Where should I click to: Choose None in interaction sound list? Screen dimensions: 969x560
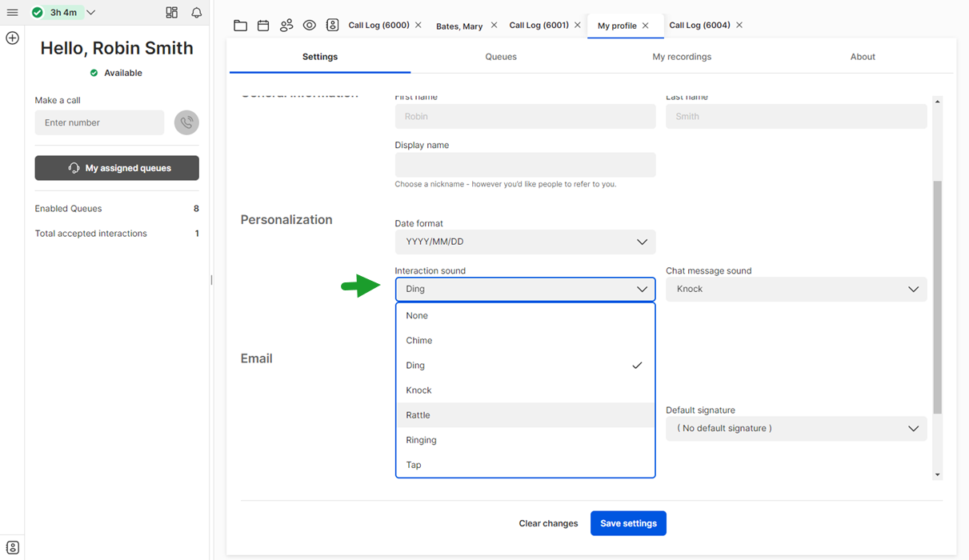525,316
